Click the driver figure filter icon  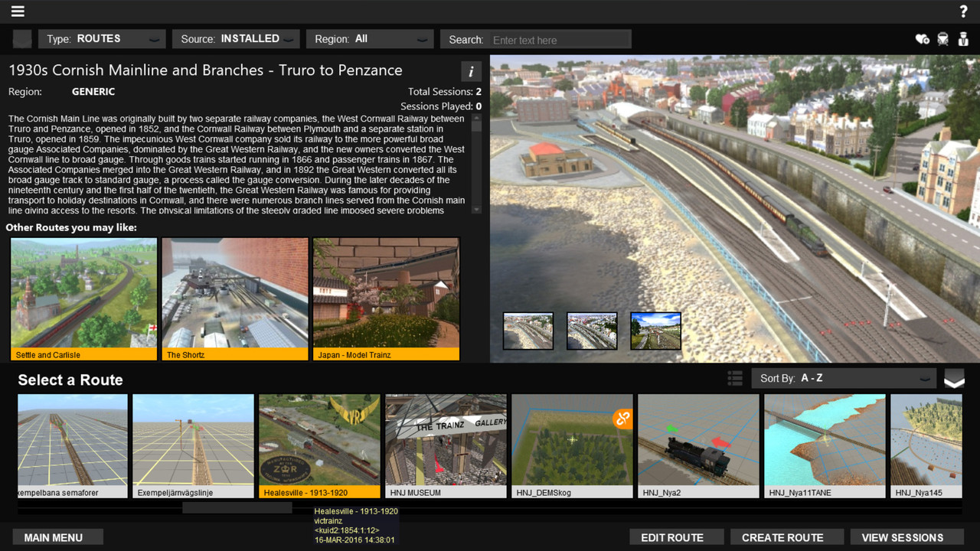pos(964,39)
